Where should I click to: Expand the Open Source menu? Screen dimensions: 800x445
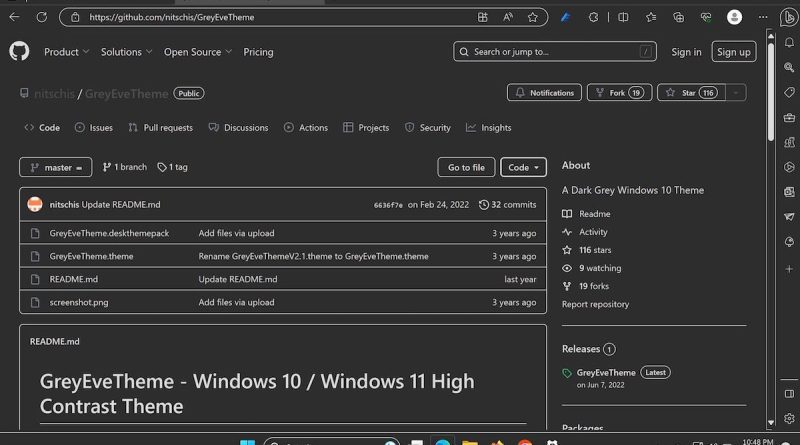[x=198, y=52]
